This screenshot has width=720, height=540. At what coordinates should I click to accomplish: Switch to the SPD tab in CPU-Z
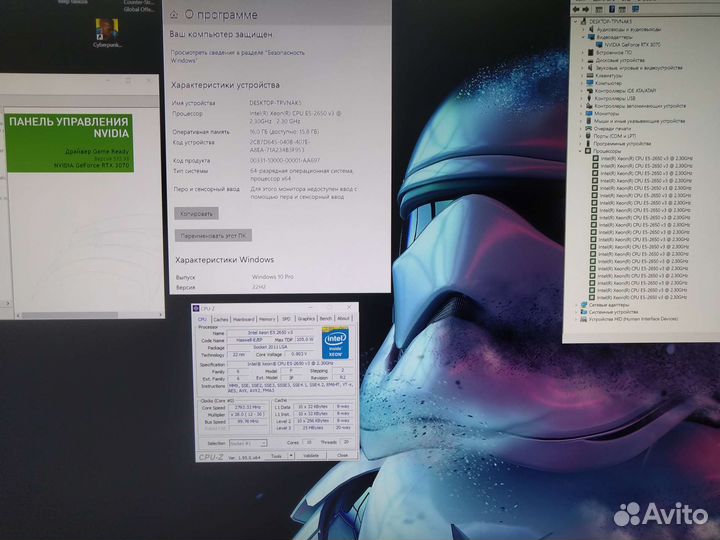[x=286, y=319]
